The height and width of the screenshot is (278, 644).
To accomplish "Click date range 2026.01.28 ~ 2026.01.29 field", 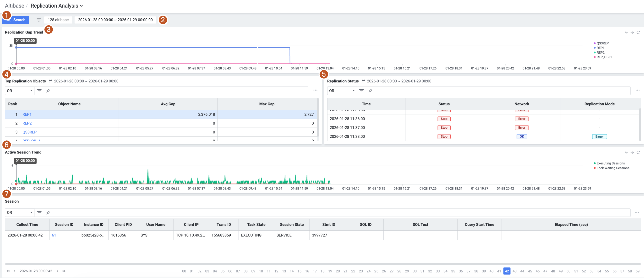I will pyautogui.click(x=115, y=20).
